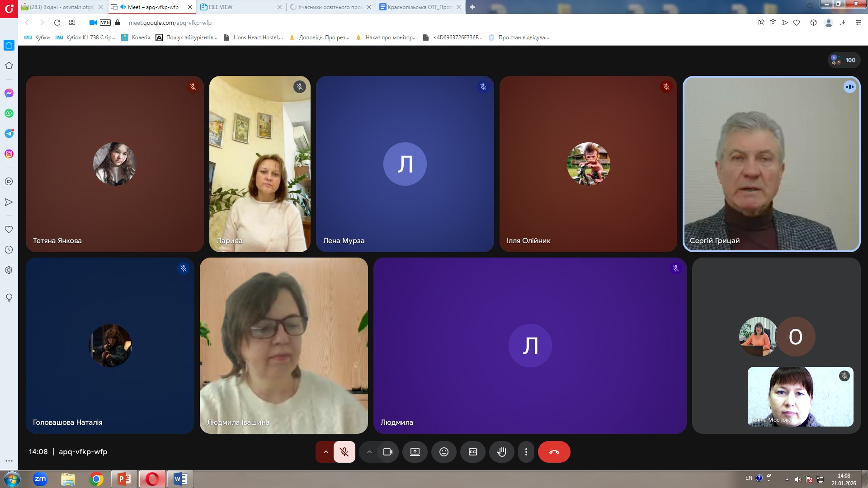Viewport: 868px width, 488px height.
Task: Open Instagram in the Opera sidebar
Action: pyautogui.click(x=9, y=154)
